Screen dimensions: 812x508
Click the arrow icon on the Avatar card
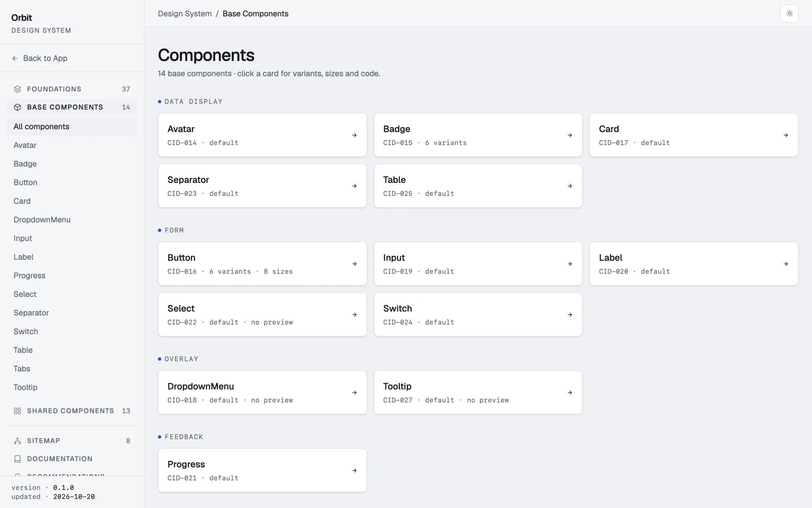tap(354, 135)
